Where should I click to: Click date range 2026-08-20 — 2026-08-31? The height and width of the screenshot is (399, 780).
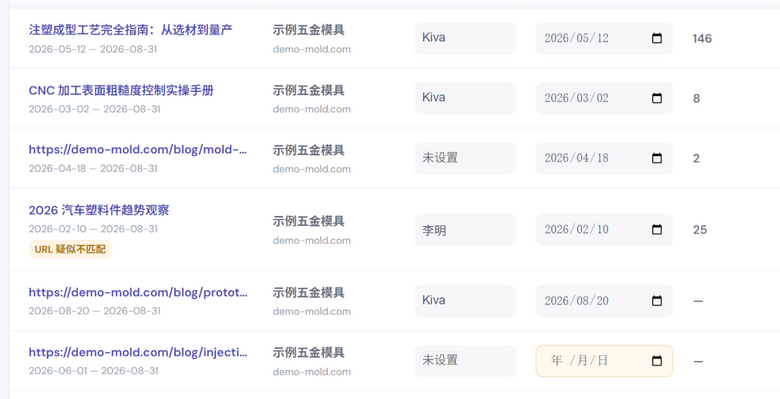95,311
